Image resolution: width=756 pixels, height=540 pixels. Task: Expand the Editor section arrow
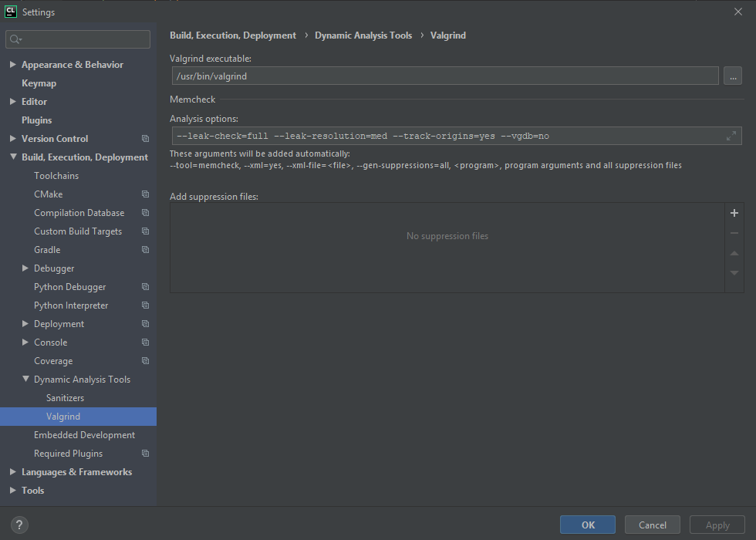(x=13, y=102)
